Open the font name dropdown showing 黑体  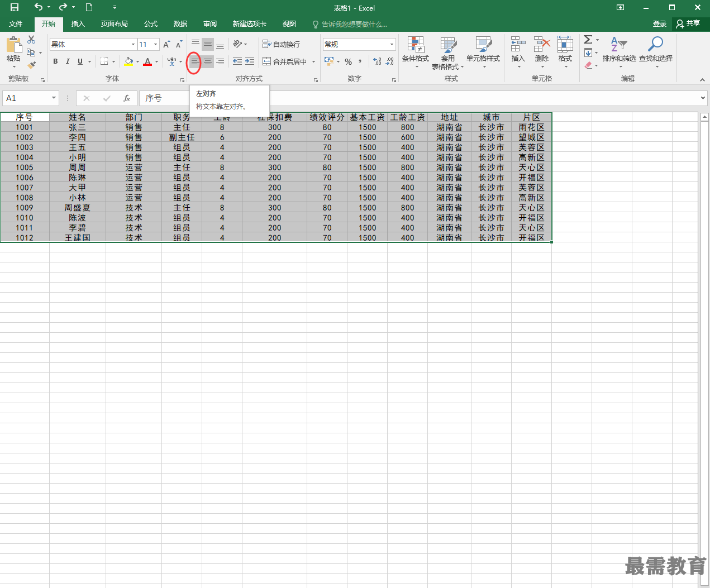pyautogui.click(x=133, y=44)
